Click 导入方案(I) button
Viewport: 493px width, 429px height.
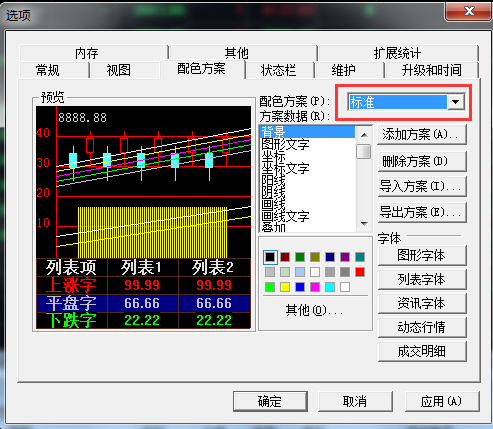[421, 186]
